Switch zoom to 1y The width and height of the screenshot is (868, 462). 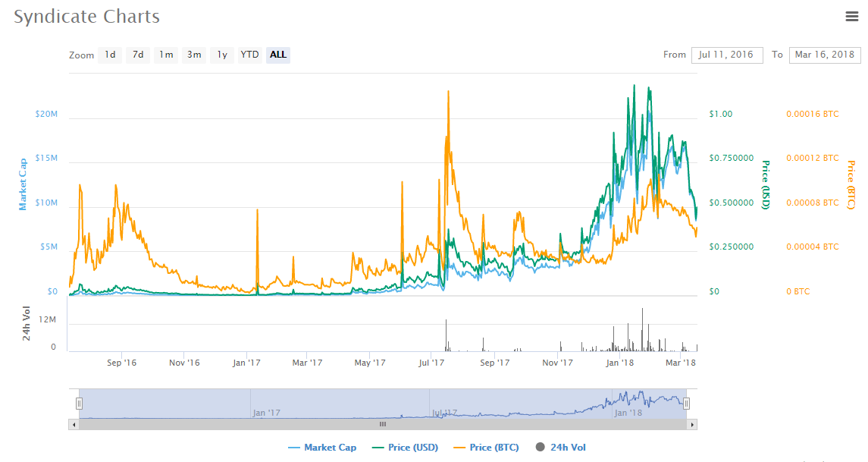click(222, 55)
